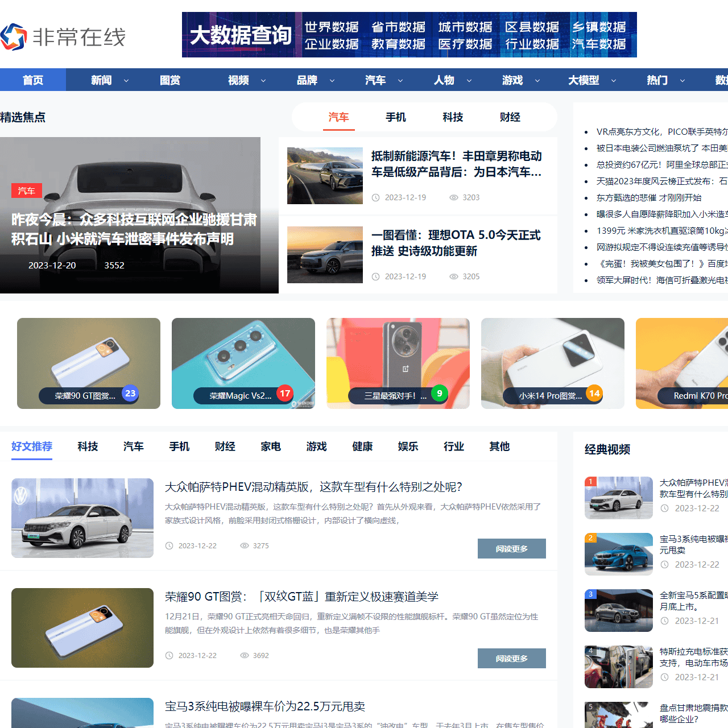Read the 一图看懂：理想OTA 5.0 headline
The width and height of the screenshot is (728, 728).
point(456,243)
